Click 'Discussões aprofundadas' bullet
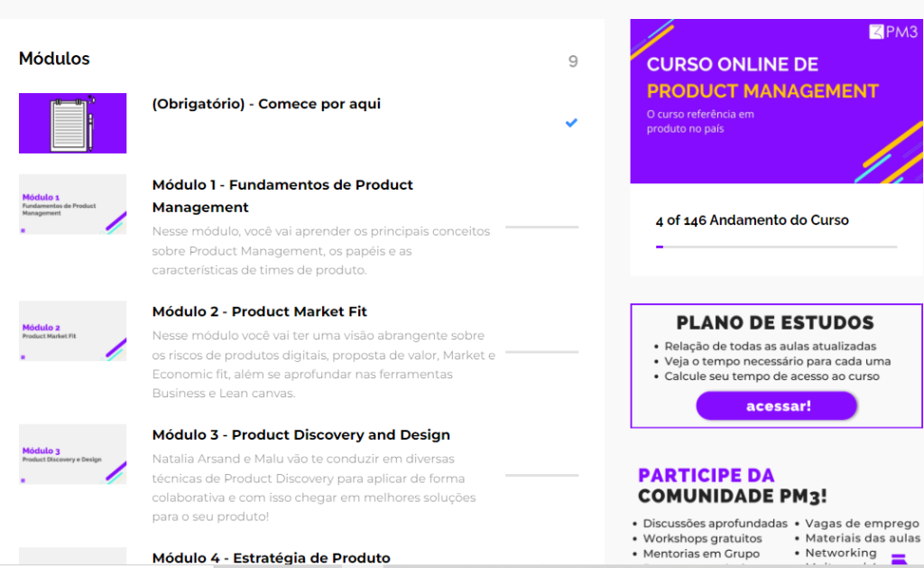This screenshot has height=568, width=924. pyautogui.click(x=715, y=523)
